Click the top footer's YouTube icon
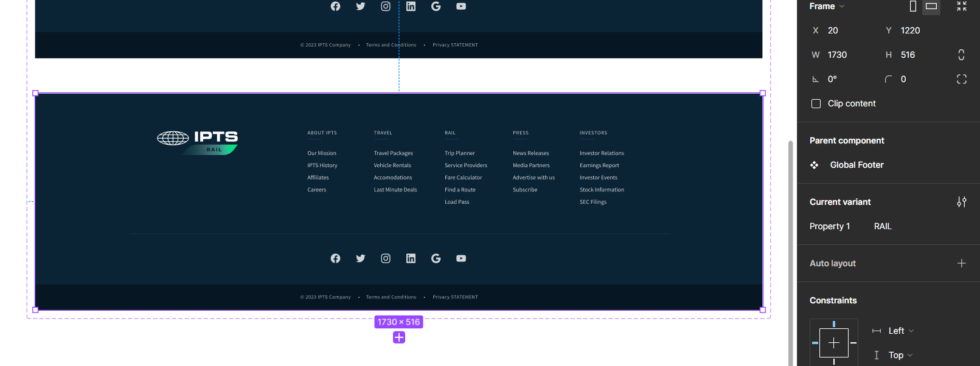 [461, 6]
